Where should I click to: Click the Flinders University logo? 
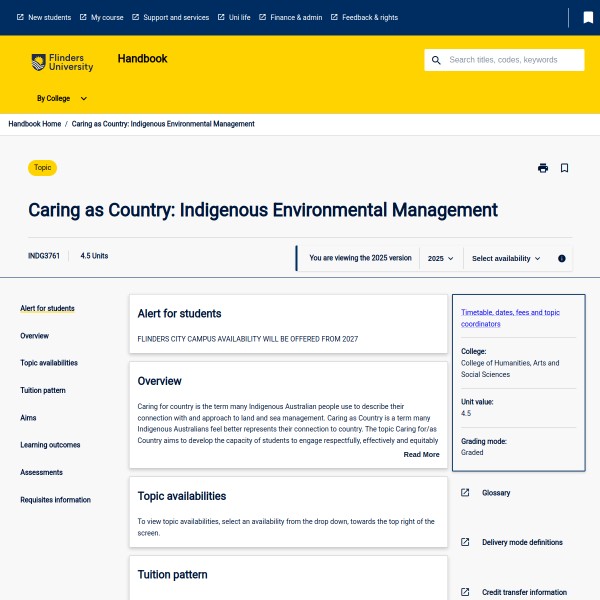(62, 63)
